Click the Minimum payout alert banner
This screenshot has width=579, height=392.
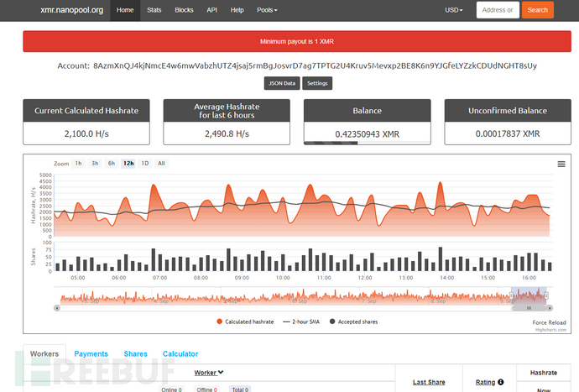coord(297,41)
